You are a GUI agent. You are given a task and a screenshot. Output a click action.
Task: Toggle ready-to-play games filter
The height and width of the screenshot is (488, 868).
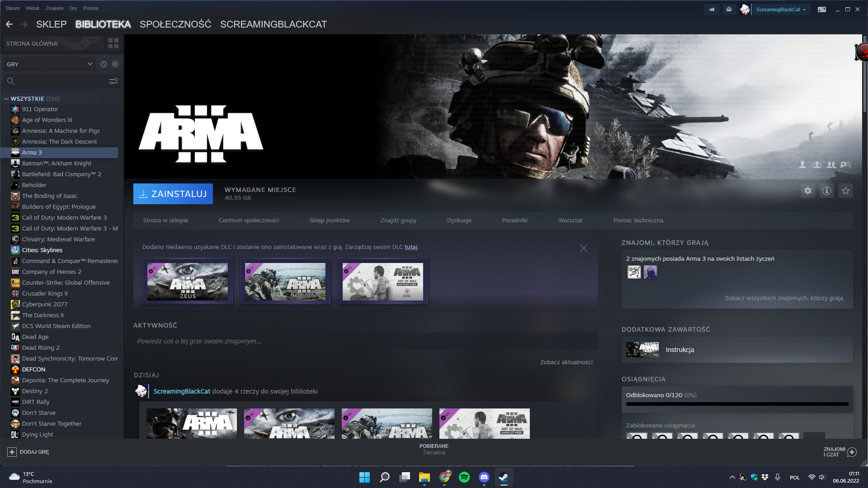click(115, 64)
